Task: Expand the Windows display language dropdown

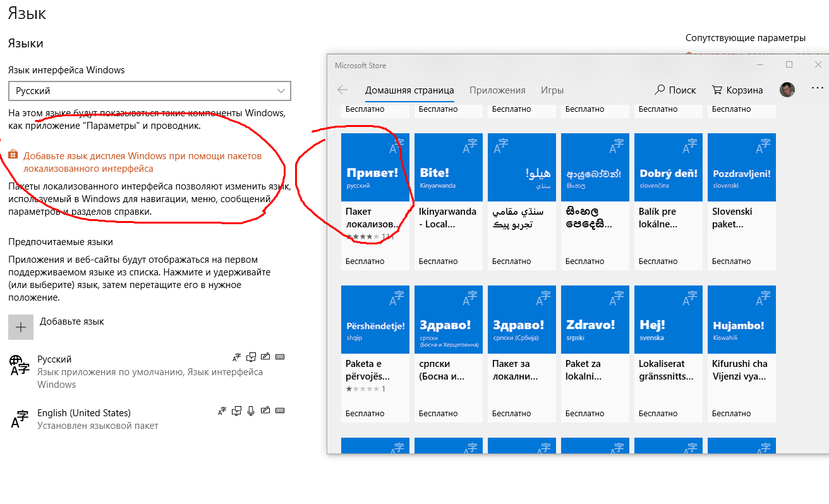Action: pos(150,91)
